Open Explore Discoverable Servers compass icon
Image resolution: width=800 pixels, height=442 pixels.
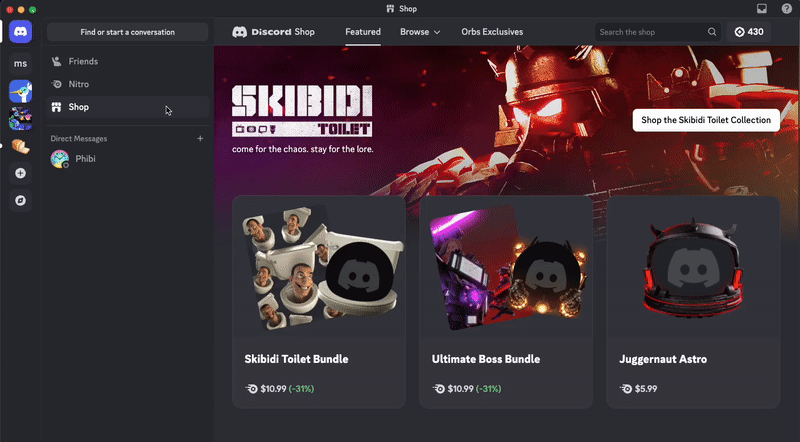point(20,201)
